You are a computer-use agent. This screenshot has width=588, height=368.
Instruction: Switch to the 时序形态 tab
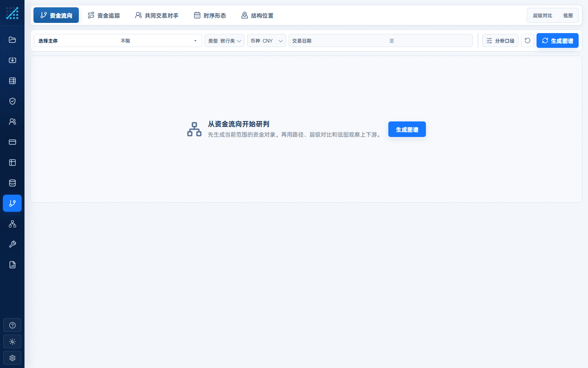click(x=210, y=15)
